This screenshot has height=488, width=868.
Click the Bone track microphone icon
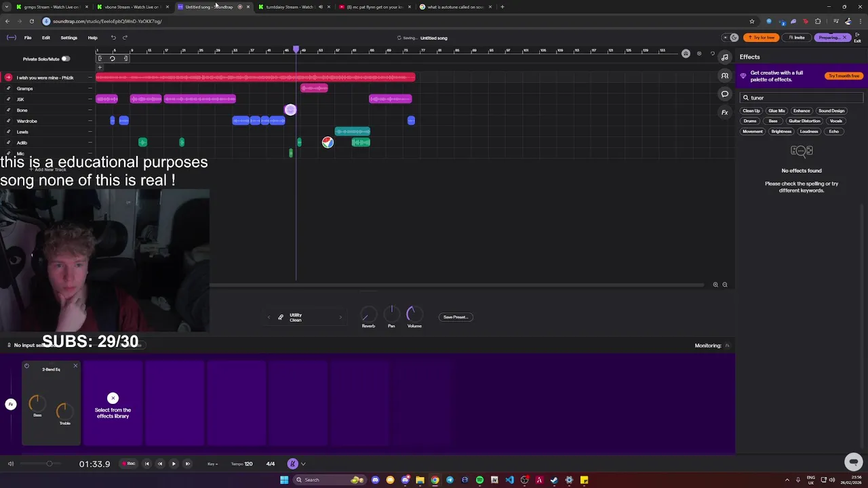8,110
